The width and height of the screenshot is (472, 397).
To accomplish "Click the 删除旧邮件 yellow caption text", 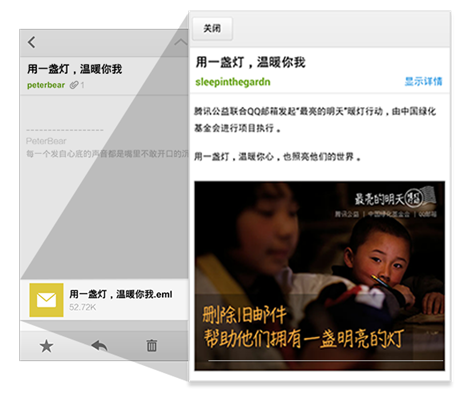I will [244, 315].
